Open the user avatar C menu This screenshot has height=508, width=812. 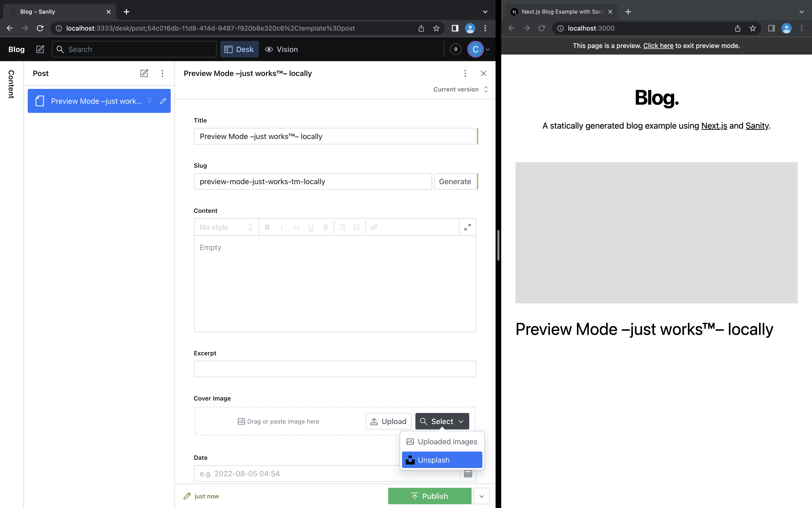pos(479,49)
